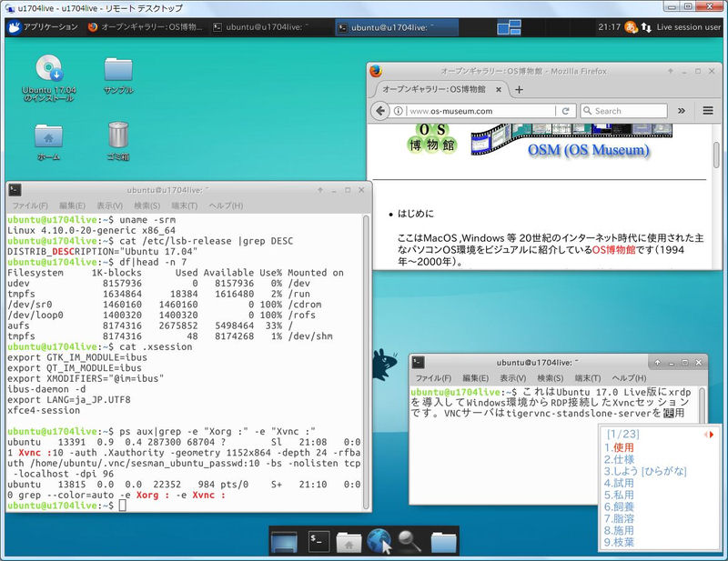Launch web browser globe dock icon
Screen dimensions: 728x561
coord(379,541)
